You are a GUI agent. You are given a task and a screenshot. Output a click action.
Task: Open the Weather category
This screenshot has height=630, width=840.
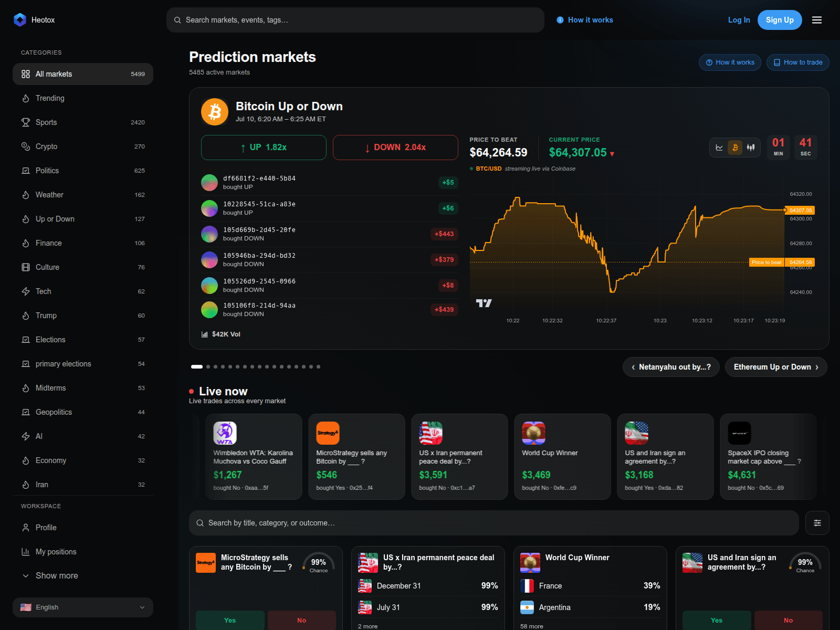[83, 195]
